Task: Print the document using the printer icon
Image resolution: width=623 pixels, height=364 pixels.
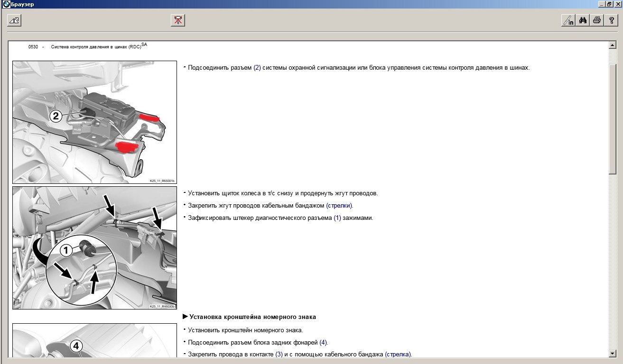Action: click(x=597, y=20)
